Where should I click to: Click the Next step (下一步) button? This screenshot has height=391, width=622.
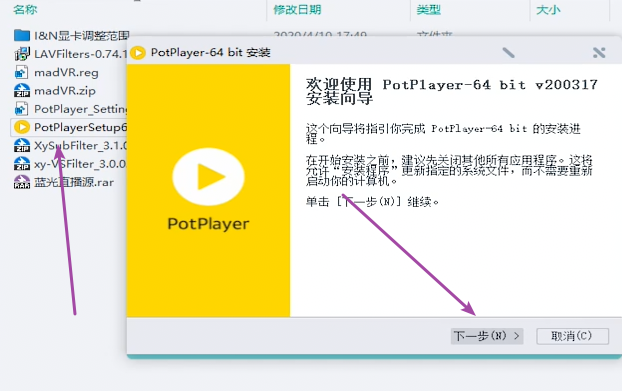click(487, 336)
